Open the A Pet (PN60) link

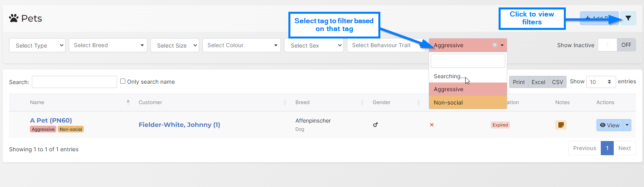(51, 120)
